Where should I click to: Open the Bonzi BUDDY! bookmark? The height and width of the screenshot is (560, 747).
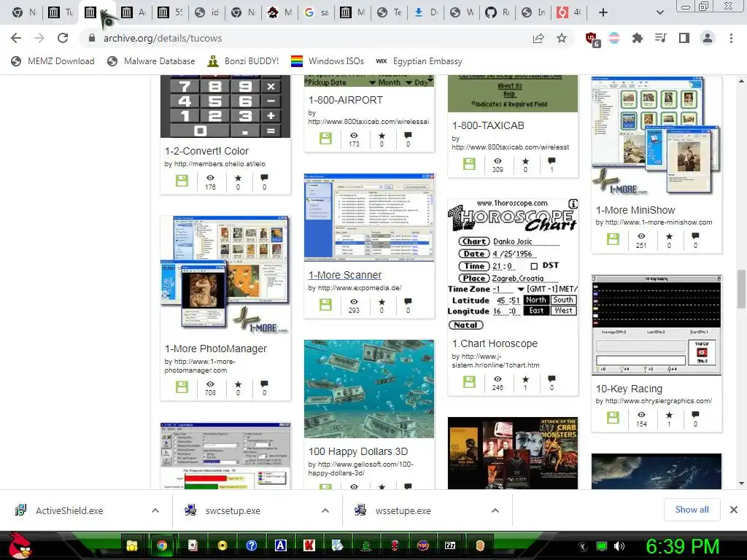tap(244, 61)
